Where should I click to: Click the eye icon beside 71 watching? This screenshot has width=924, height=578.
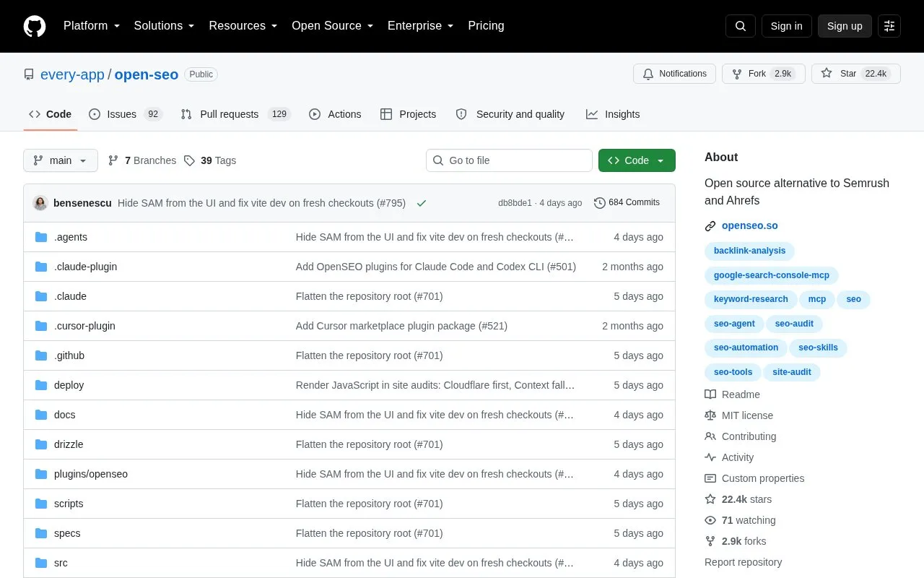point(710,520)
